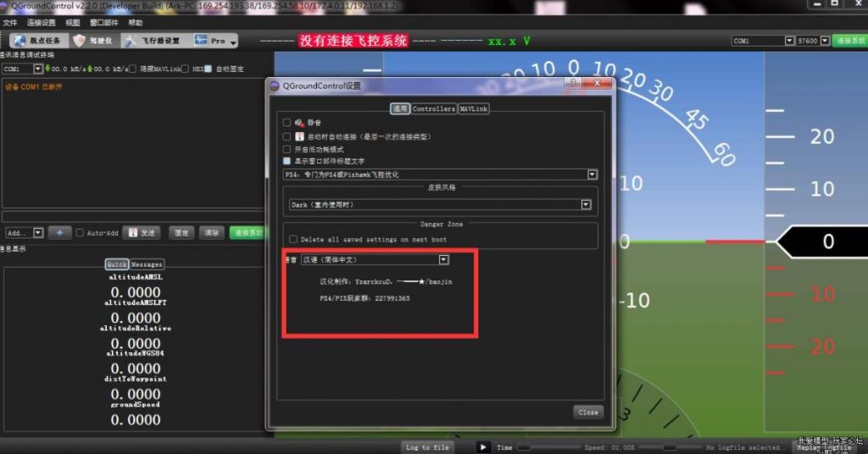Screen dimensions: 868x454
Task: Switch to the Quick tab
Action: click(117, 264)
